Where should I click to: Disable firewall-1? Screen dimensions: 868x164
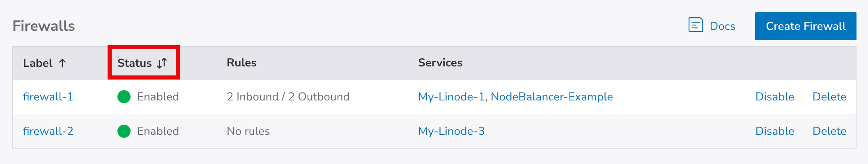pos(774,97)
